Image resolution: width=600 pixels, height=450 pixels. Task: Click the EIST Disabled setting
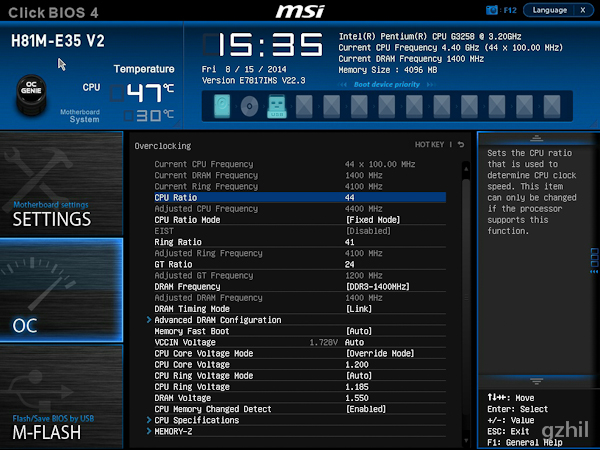(x=368, y=231)
